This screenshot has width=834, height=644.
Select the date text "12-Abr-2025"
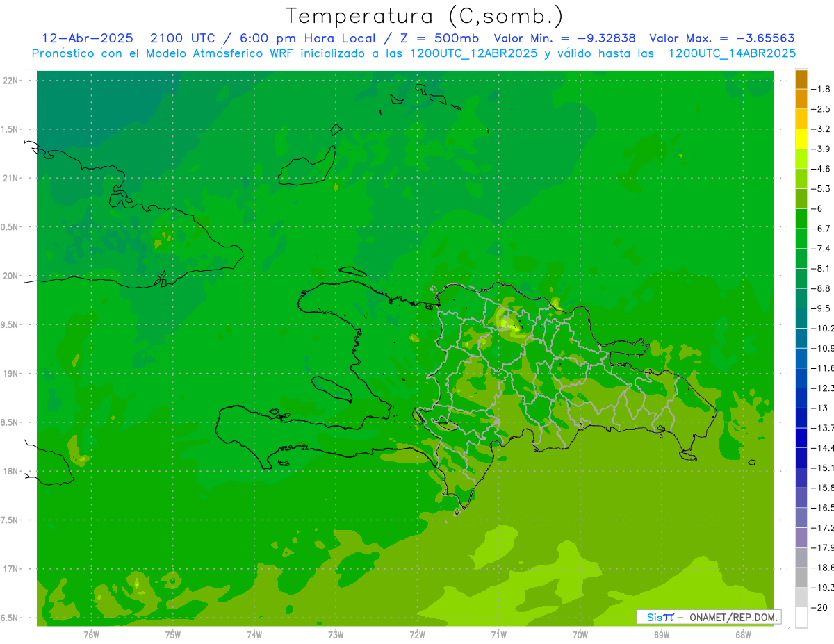pyautogui.click(x=88, y=38)
